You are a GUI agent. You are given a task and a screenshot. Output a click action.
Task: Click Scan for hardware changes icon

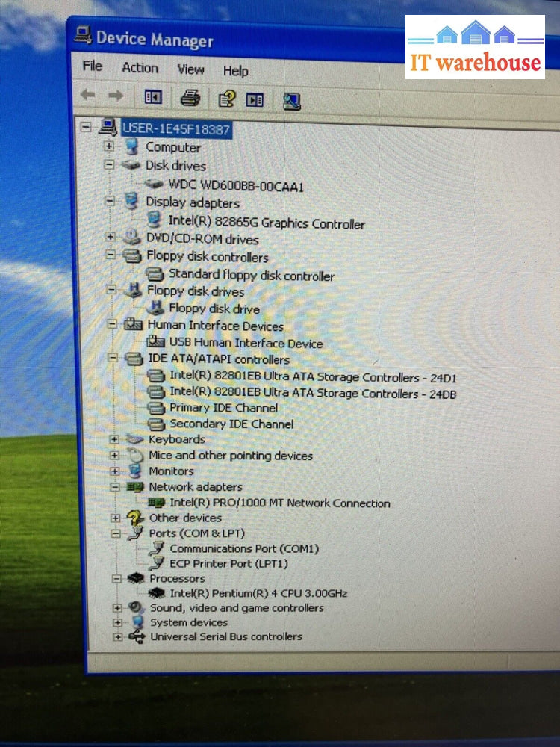[x=292, y=101]
